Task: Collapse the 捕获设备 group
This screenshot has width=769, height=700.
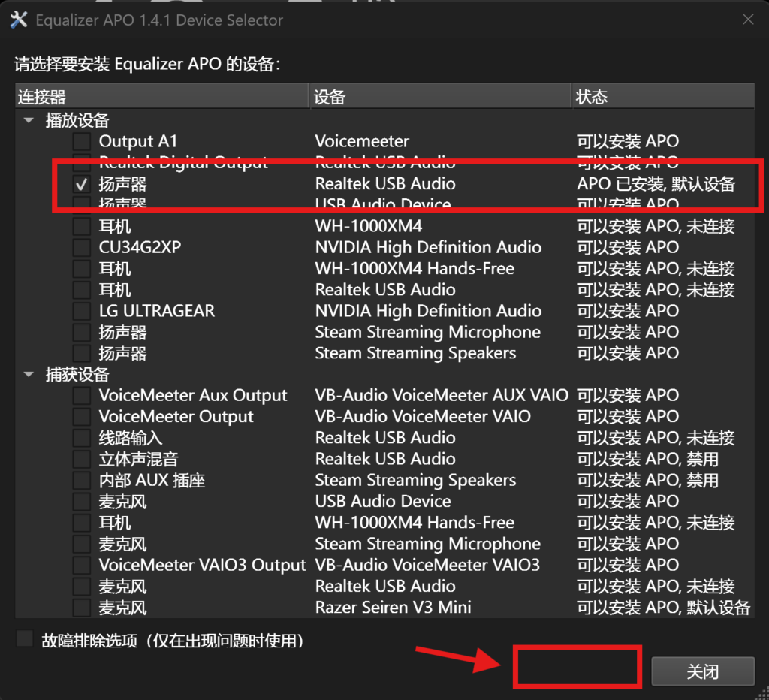Action: (29, 374)
